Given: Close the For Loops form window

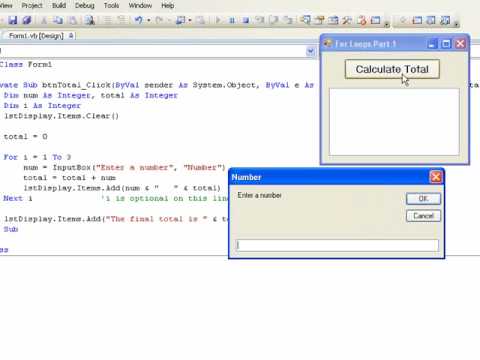Looking at the screenshot, I should point(460,44).
